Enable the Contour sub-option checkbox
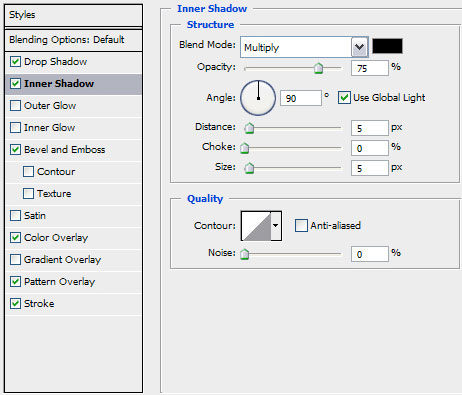462x395 pixels. (x=28, y=172)
